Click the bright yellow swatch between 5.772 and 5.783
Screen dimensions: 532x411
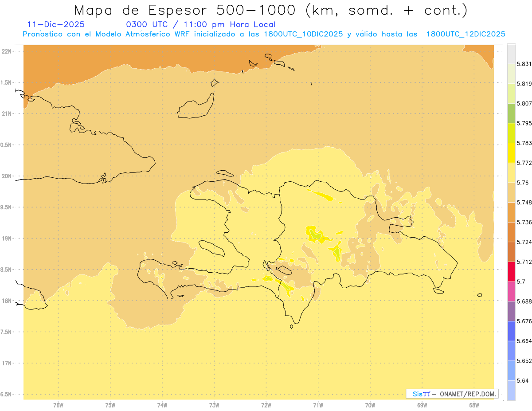(x=511, y=153)
